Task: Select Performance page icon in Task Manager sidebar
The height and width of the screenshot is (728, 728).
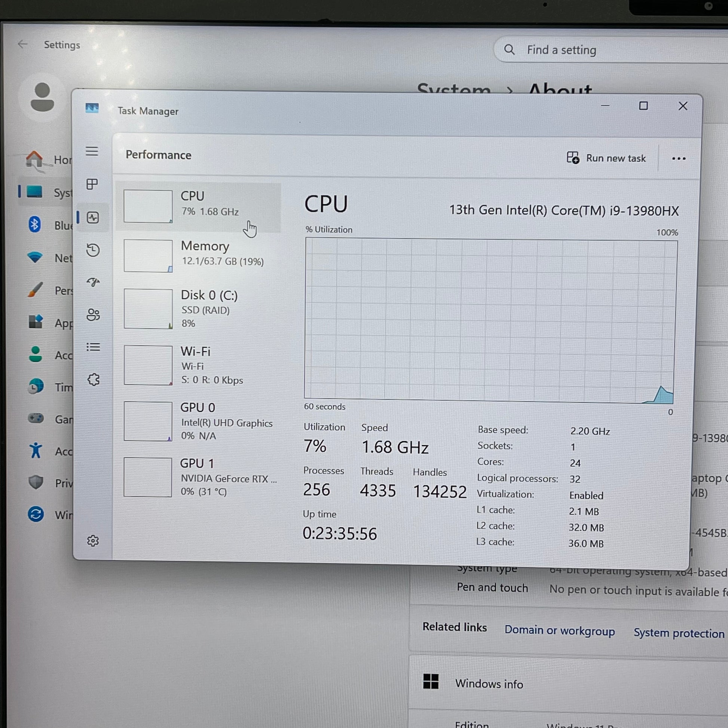Action: (x=93, y=217)
